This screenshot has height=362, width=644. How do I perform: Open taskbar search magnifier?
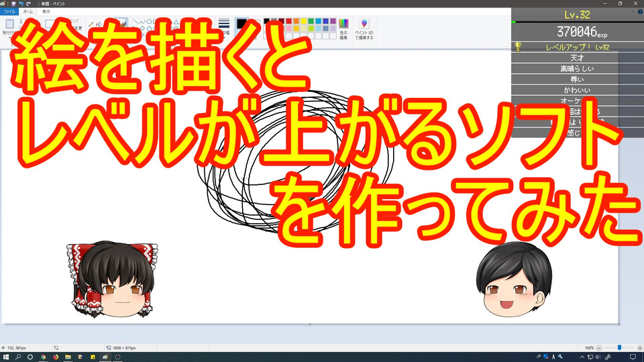[18, 357]
